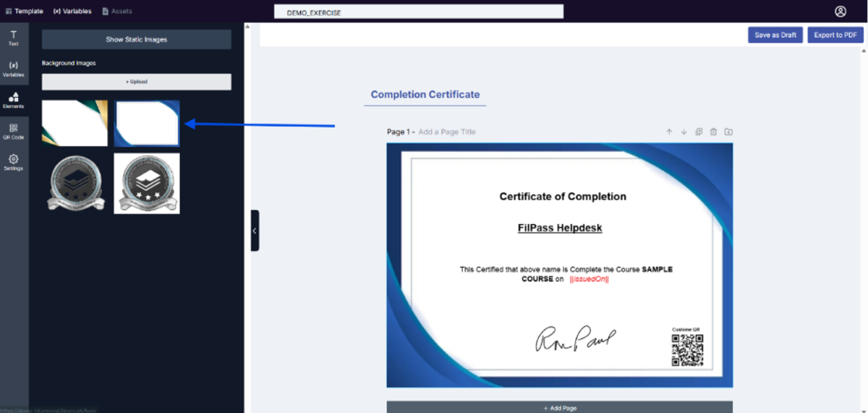Open the QR Code tool
Image resolution: width=868 pixels, height=413 pixels.
[13, 132]
